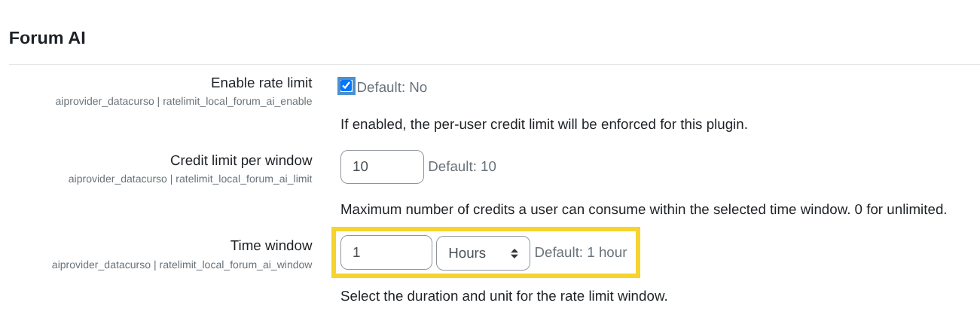Click the value 10 in credit limit box
Screen dimensions: 980x318
(360, 167)
